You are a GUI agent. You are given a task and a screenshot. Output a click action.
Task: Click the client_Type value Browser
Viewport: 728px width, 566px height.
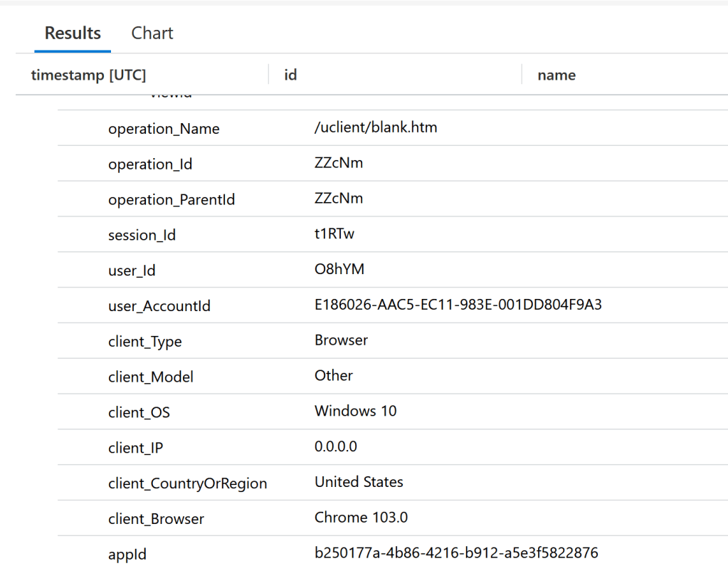[x=341, y=340]
